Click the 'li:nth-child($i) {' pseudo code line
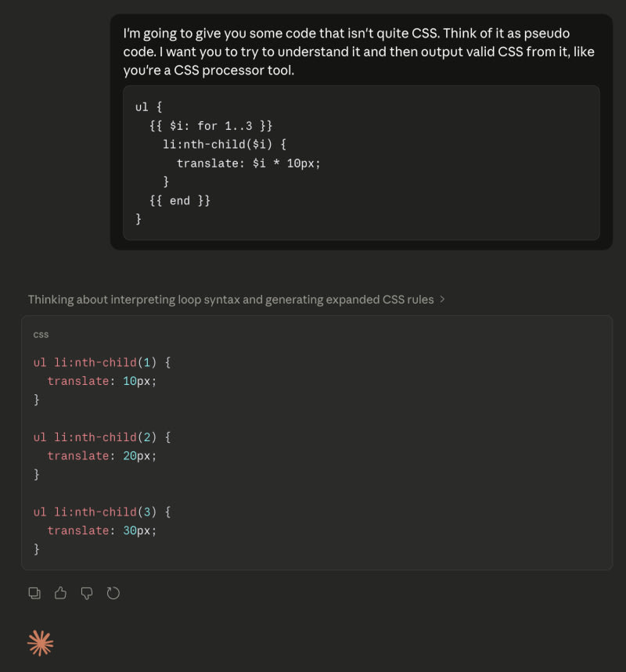The height and width of the screenshot is (672, 626). pos(226,145)
